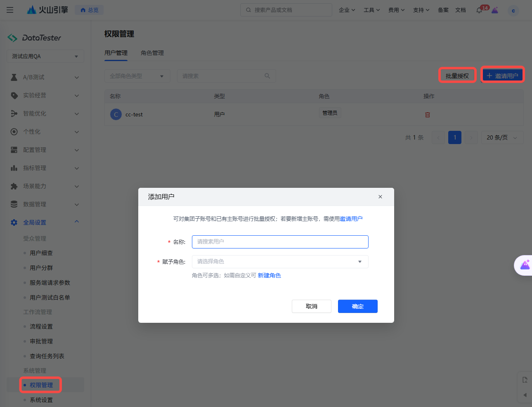
Task: Open the floating AI assistant button
Action: [x=524, y=265]
